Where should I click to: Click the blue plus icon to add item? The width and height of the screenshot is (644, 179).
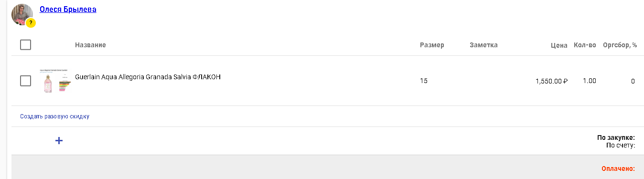[59, 140]
